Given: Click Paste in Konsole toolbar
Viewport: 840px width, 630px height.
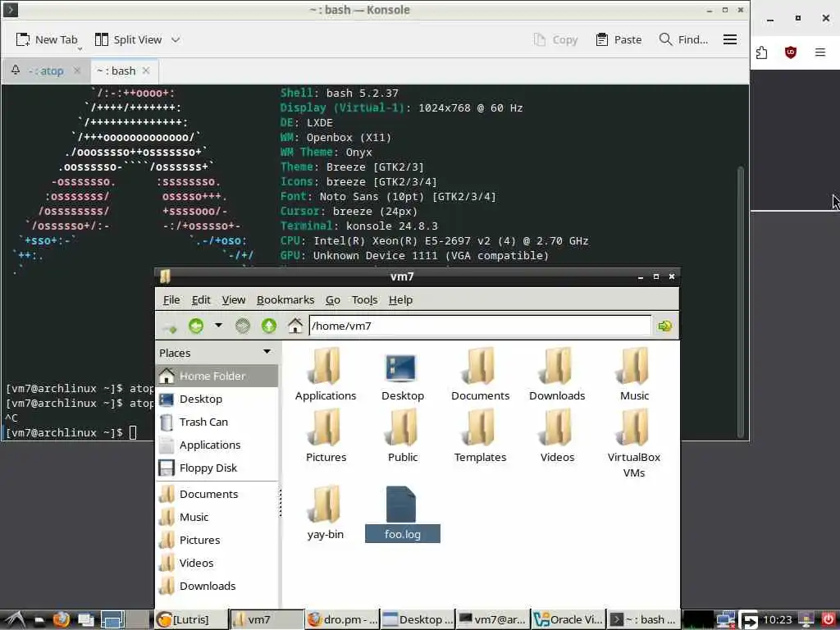Looking at the screenshot, I should coord(619,39).
